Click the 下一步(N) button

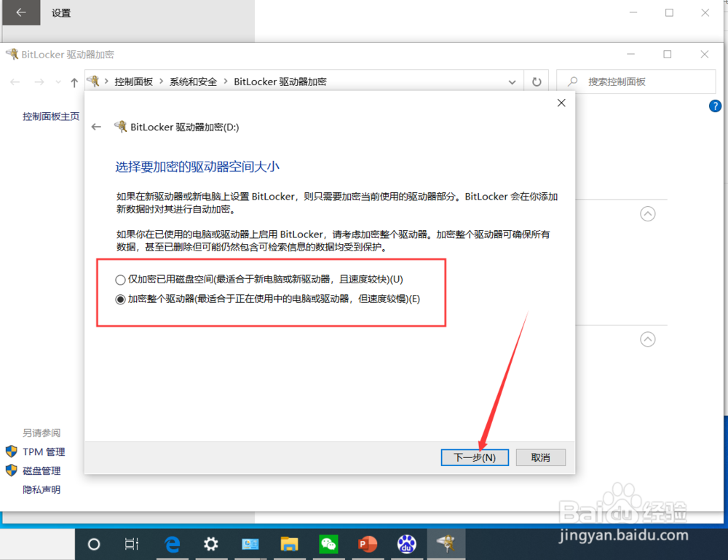point(475,457)
